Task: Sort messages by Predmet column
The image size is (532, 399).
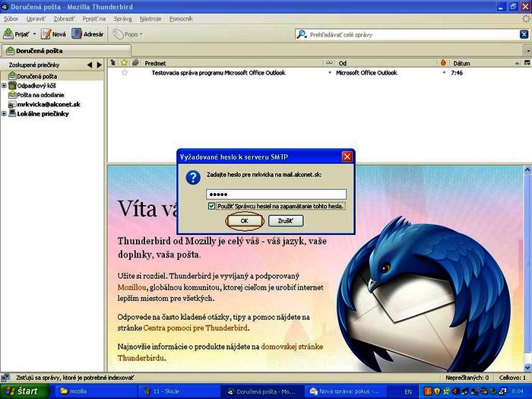Action: click(x=233, y=63)
